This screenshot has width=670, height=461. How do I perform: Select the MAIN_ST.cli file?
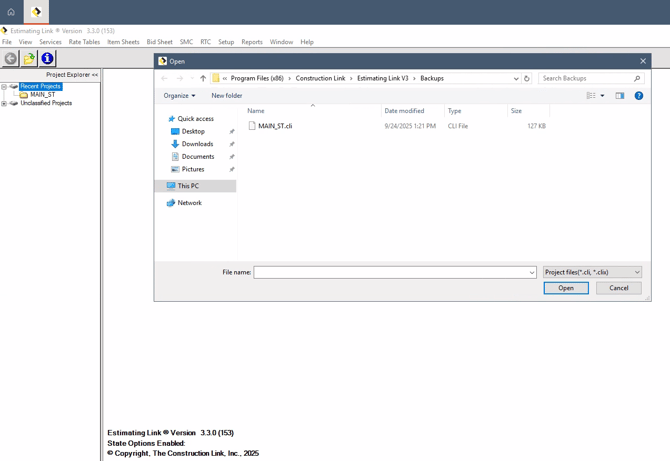click(275, 126)
